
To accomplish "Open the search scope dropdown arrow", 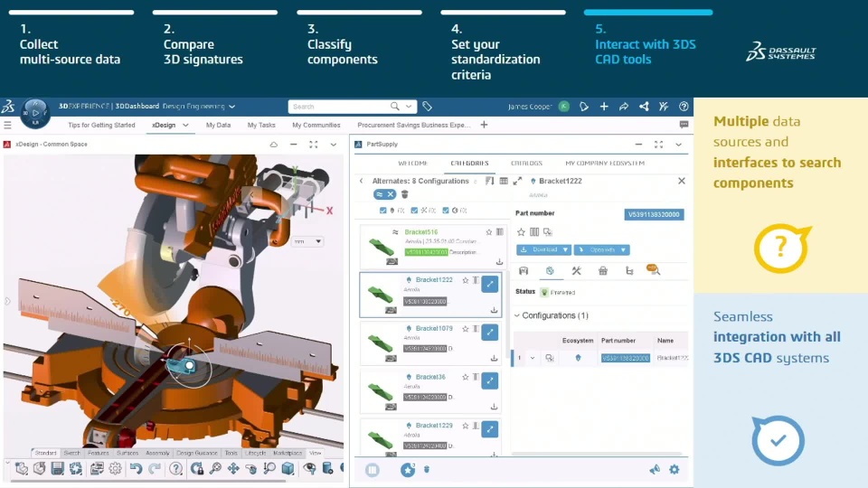I will [x=409, y=107].
